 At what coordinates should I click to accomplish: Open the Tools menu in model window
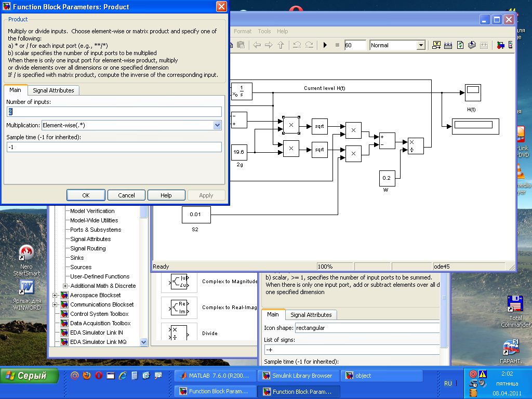click(264, 31)
